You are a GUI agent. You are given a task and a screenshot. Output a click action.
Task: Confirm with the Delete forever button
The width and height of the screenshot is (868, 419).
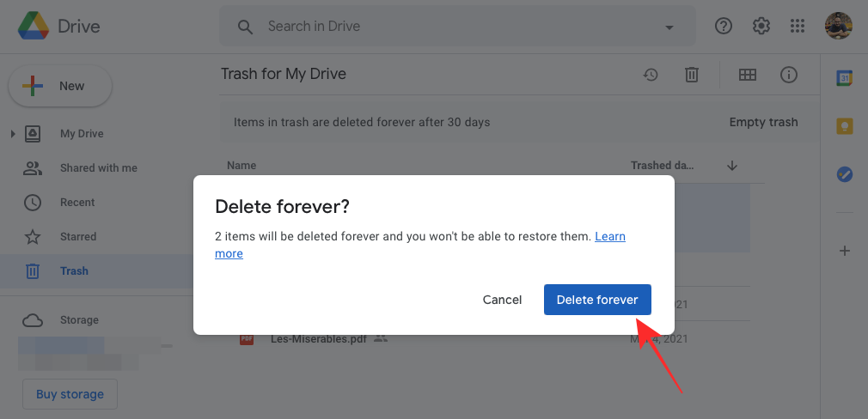pos(597,300)
